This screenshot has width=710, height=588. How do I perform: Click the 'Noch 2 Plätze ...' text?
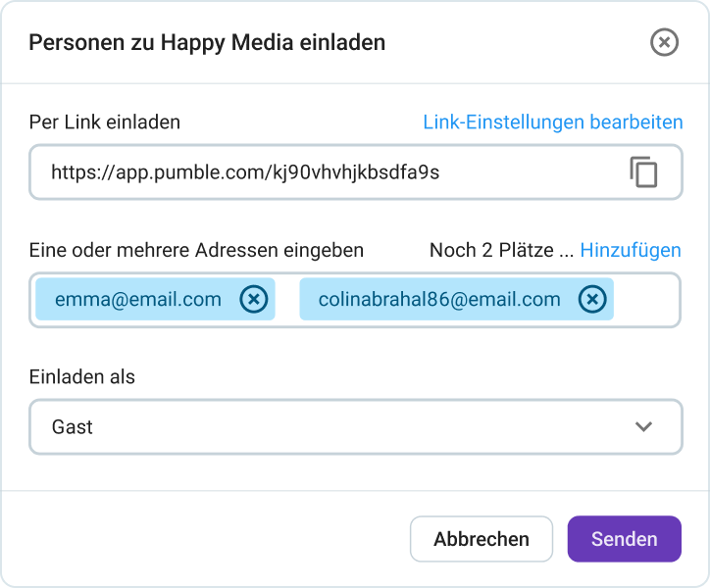[x=501, y=251]
